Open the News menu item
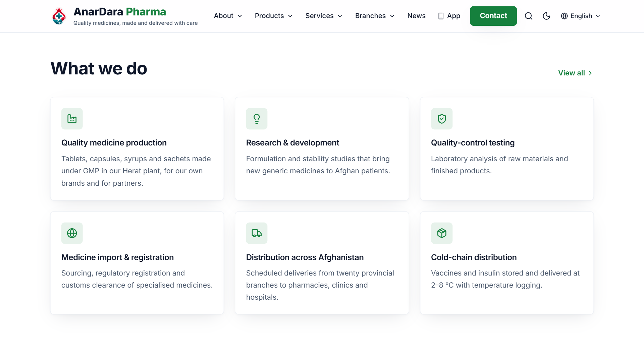 416,16
